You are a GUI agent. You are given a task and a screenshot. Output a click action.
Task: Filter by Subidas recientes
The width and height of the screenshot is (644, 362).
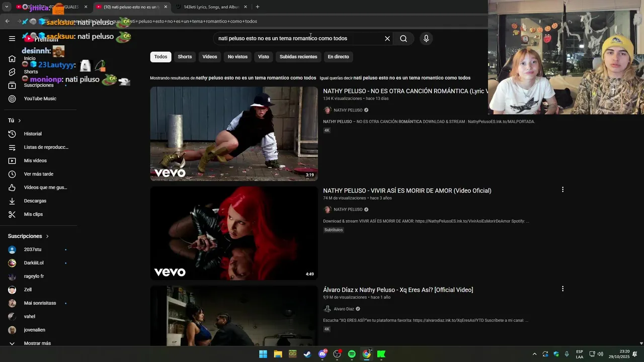[298, 57]
